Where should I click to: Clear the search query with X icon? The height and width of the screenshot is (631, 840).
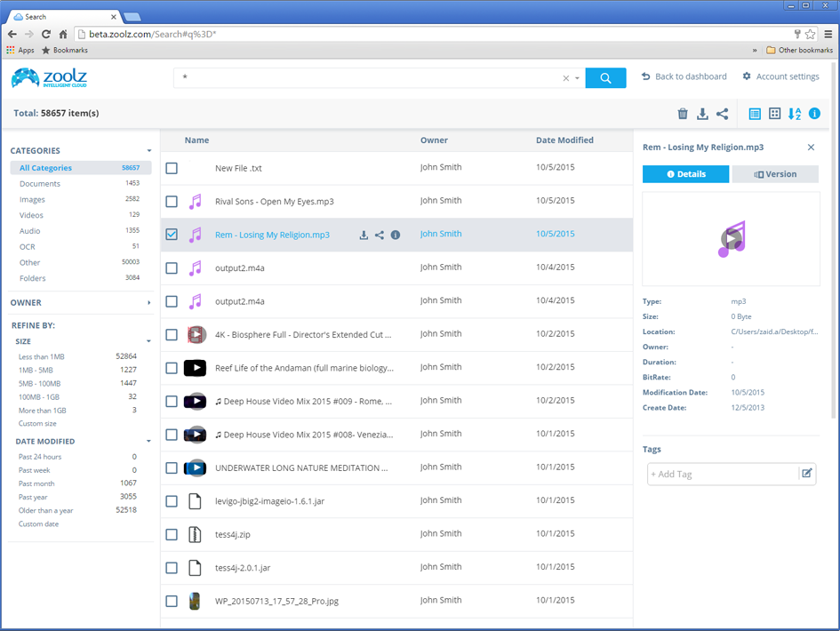pos(565,78)
